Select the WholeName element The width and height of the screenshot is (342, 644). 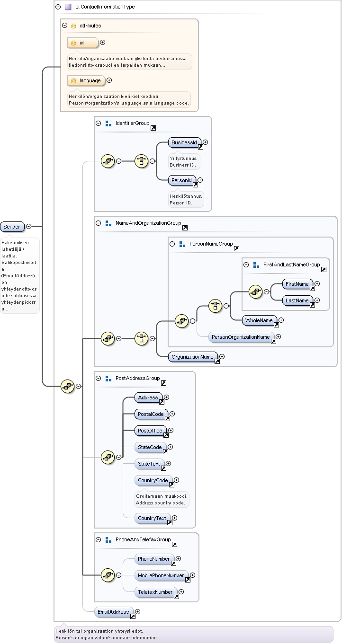pyautogui.click(x=260, y=321)
